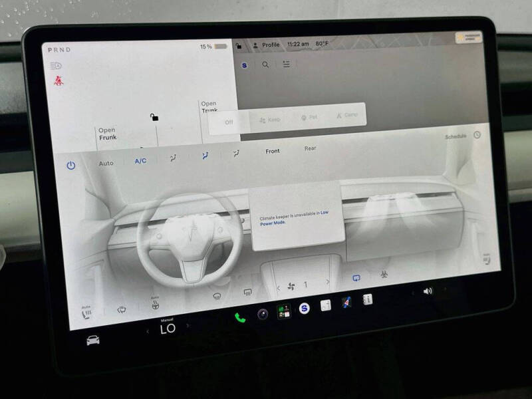
Task: Select Off in climate keeper options
Action: pyautogui.click(x=229, y=122)
